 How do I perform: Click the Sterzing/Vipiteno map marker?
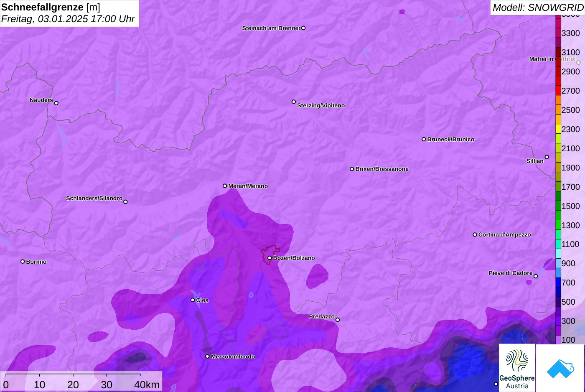coord(294,102)
